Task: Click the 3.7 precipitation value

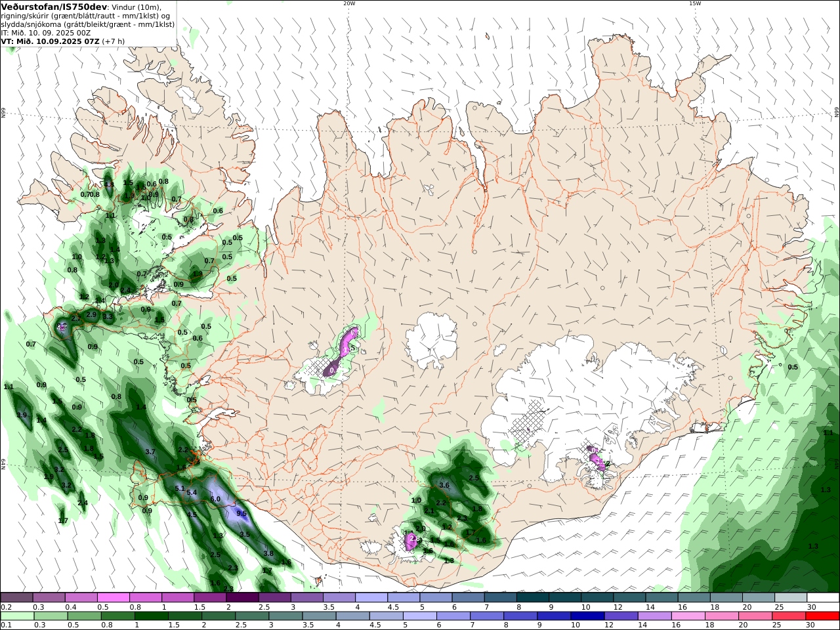Action: (150, 451)
